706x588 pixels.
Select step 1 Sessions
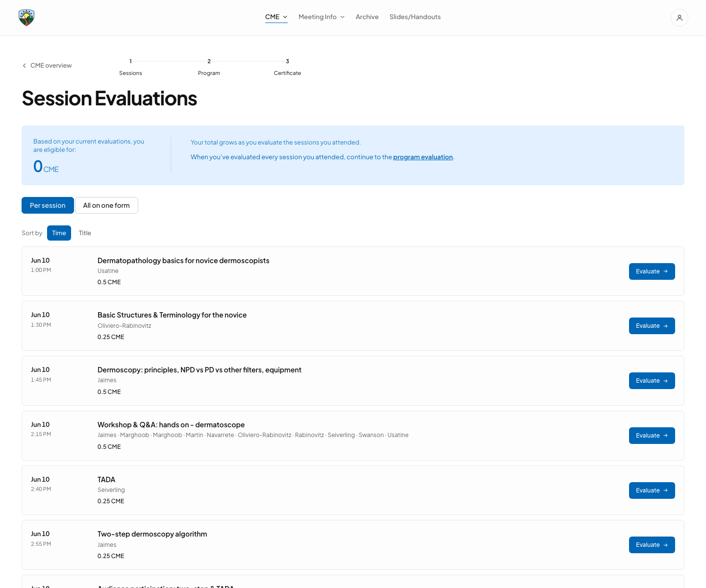click(x=130, y=67)
